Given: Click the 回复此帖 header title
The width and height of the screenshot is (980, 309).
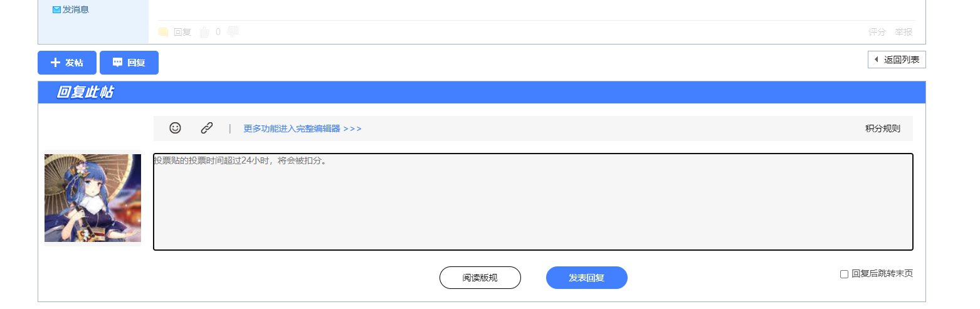Looking at the screenshot, I should coord(85,92).
